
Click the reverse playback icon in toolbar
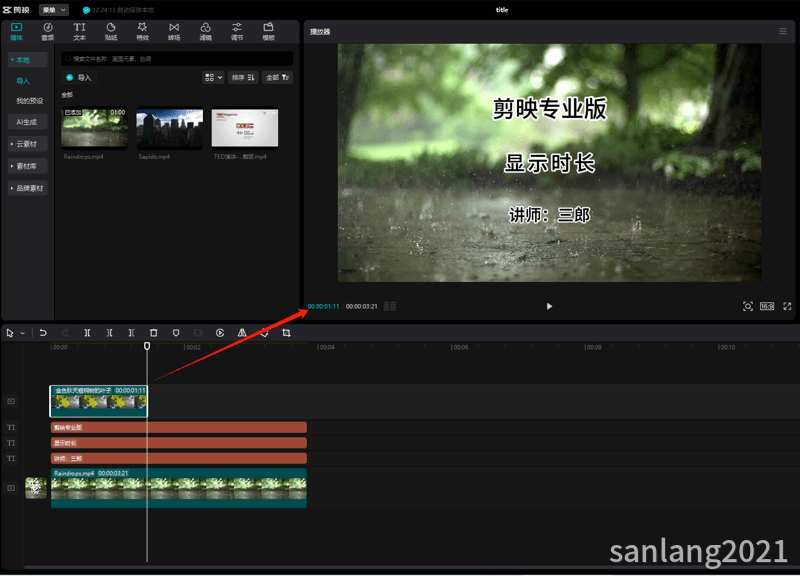pyautogui.click(x=220, y=333)
